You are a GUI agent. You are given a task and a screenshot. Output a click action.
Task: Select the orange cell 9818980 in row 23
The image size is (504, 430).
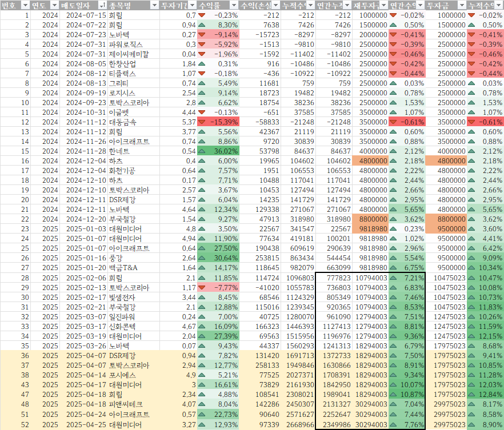(370, 229)
